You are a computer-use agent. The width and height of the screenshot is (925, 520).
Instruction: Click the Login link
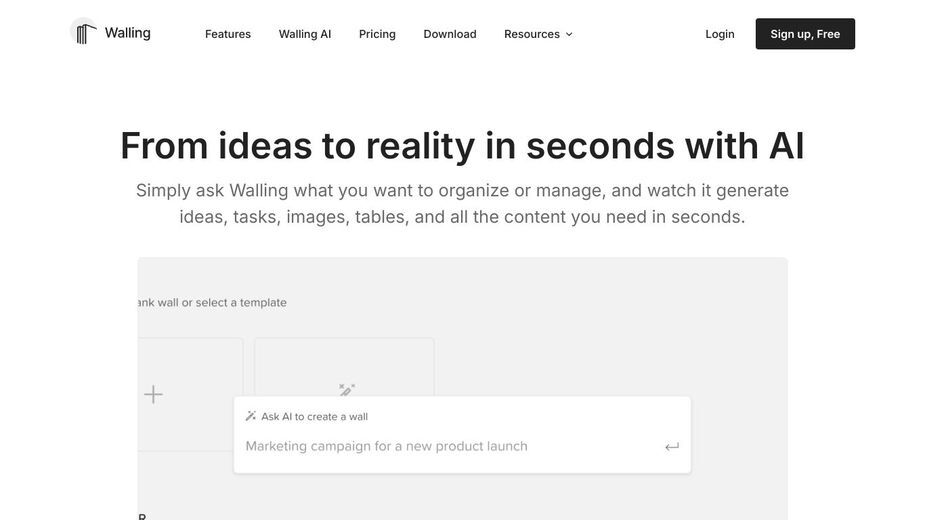click(x=720, y=34)
